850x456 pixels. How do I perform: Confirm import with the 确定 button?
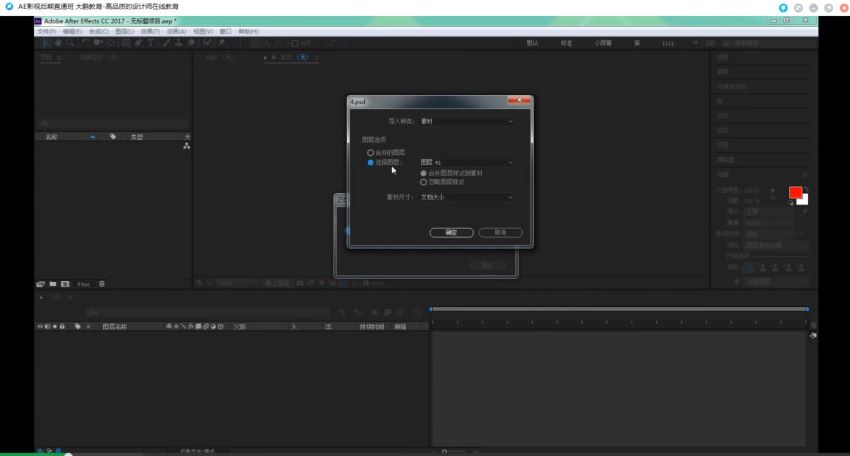[x=452, y=233]
